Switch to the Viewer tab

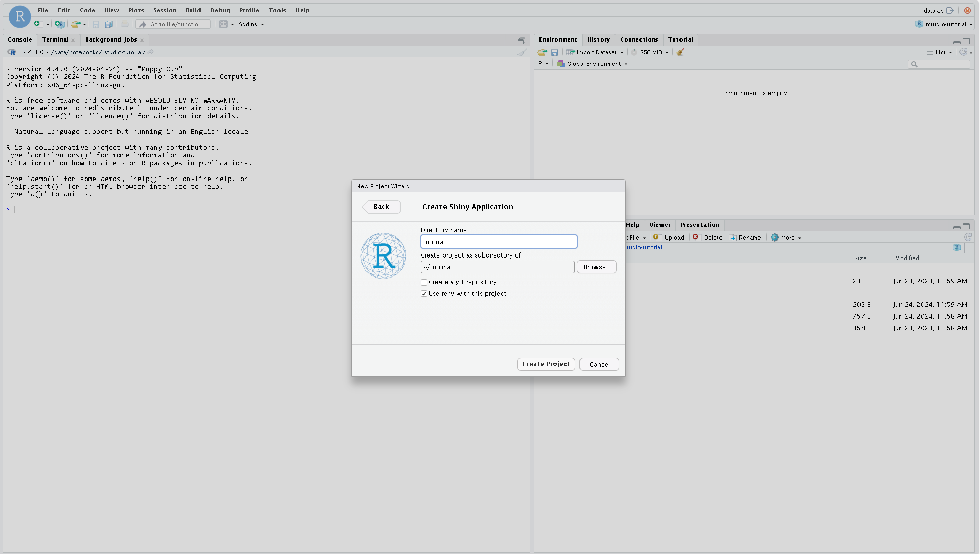660,225
